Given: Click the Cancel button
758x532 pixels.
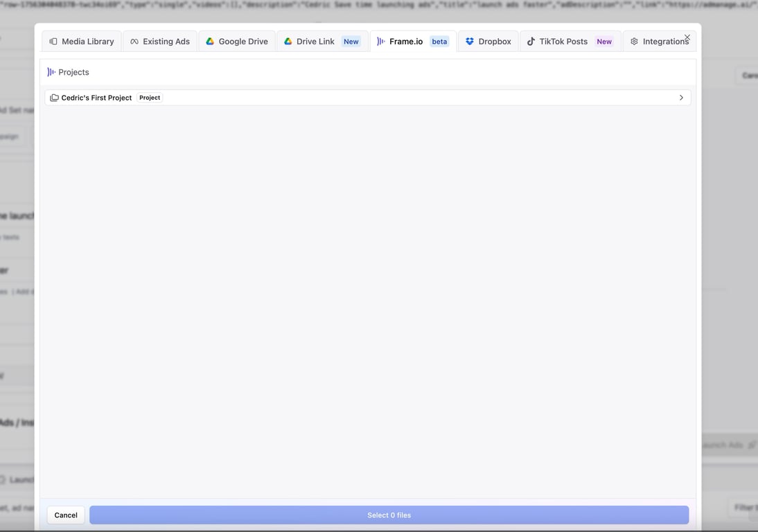Looking at the screenshot, I should tap(66, 515).
